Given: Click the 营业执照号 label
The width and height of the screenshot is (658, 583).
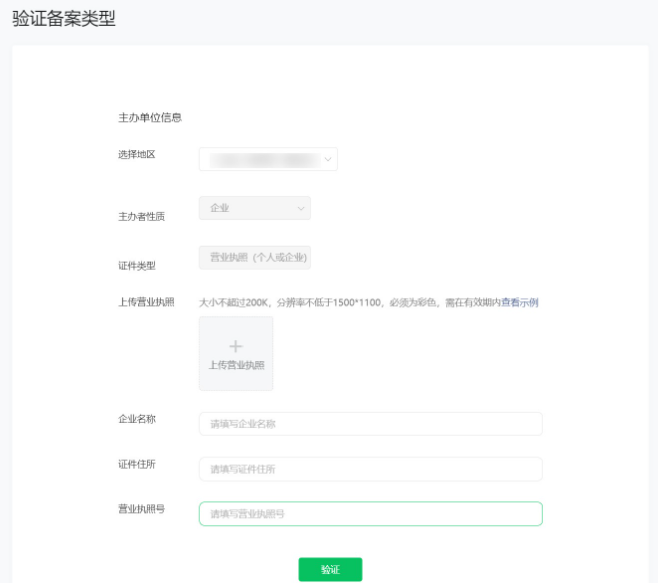Looking at the screenshot, I should (x=141, y=509).
